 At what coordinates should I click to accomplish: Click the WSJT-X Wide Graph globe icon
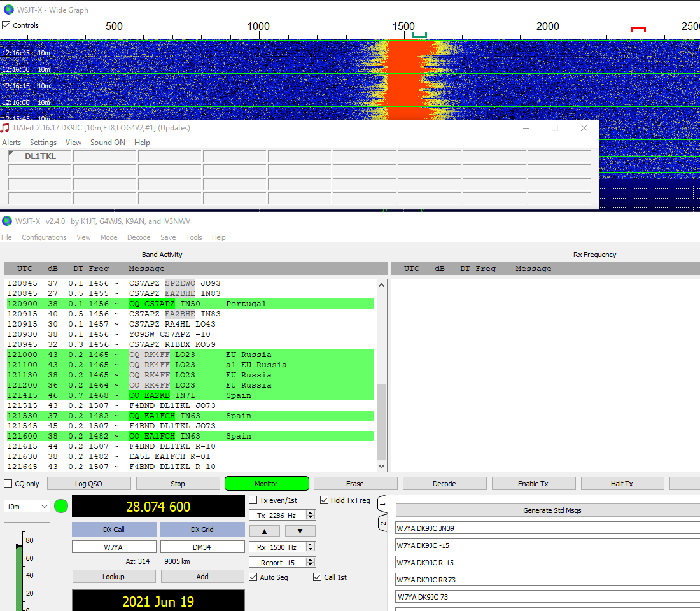(8, 10)
